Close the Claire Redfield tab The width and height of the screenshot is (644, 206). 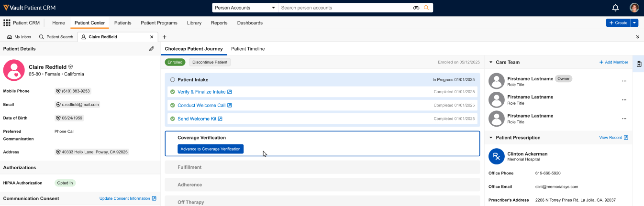pyautogui.click(x=152, y=37)
